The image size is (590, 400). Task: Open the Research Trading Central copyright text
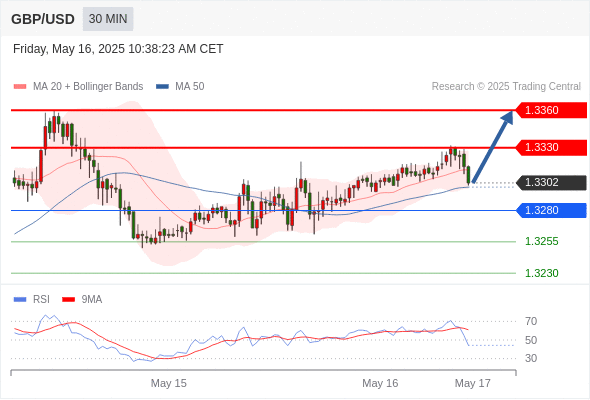click(x=506, y=87)
